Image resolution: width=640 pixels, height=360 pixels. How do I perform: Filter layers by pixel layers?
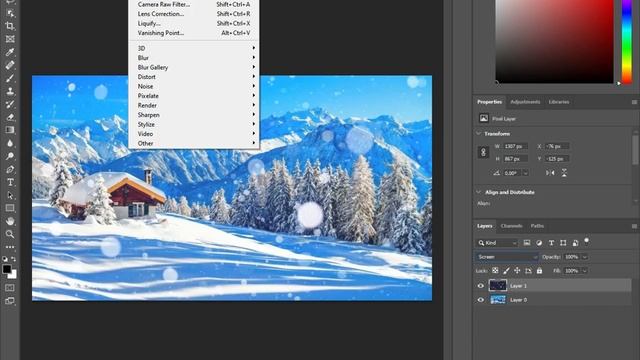tap(527, 243)
